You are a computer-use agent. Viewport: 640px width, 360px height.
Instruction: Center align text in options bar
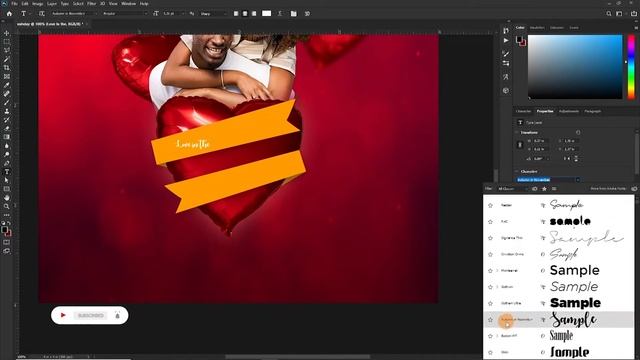[245, 13]
